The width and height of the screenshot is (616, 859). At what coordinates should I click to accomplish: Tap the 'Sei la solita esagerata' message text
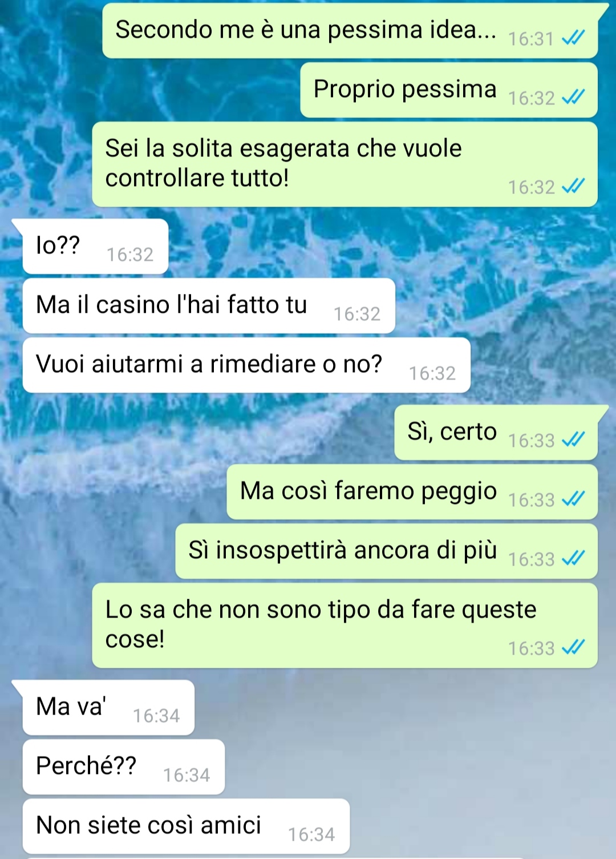pyautogui.click(x=283, y=163)
